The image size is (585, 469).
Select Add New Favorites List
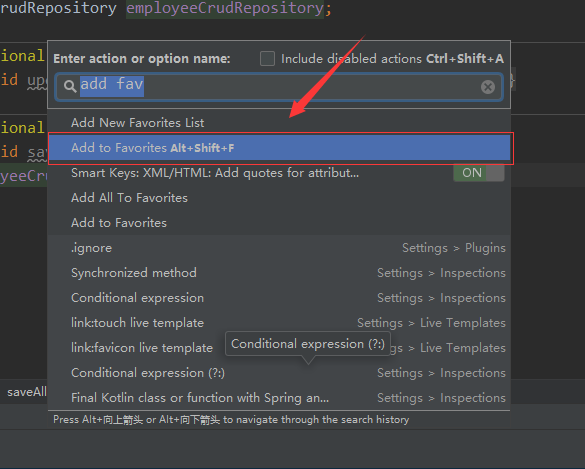pos(279,123)
